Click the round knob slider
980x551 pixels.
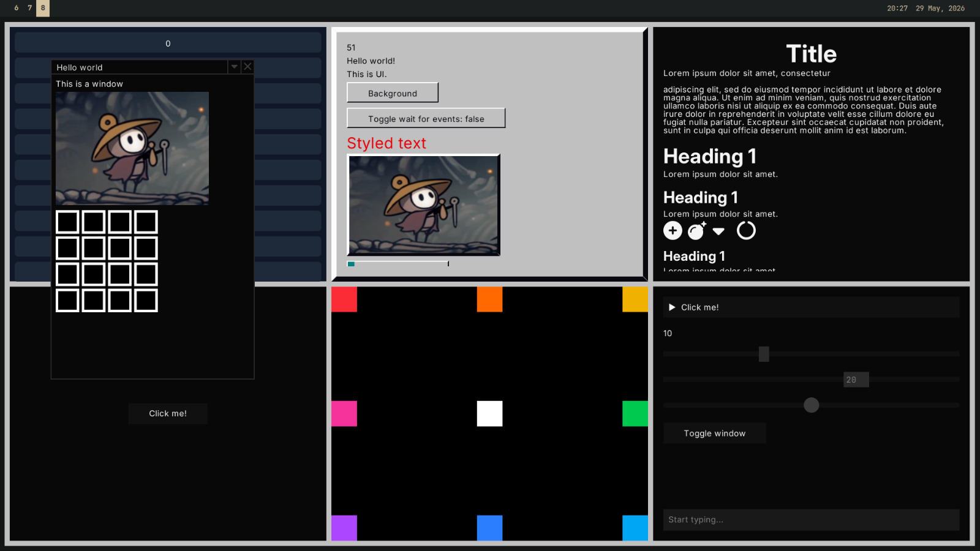pos(811,405)
